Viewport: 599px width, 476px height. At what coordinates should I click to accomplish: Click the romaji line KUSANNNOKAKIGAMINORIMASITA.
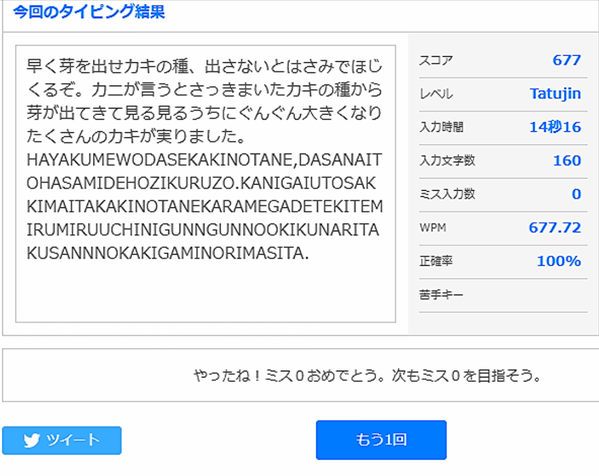coord(167,253)
